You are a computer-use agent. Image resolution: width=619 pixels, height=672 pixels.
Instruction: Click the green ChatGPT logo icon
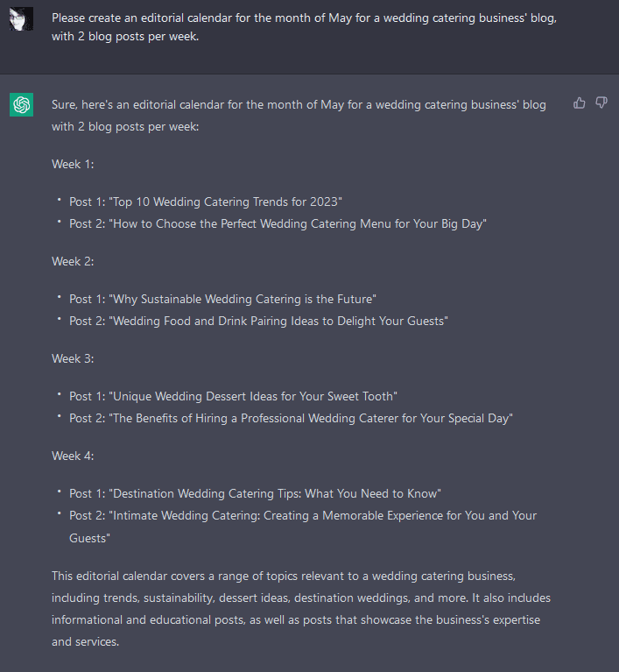tap(21, 104)
